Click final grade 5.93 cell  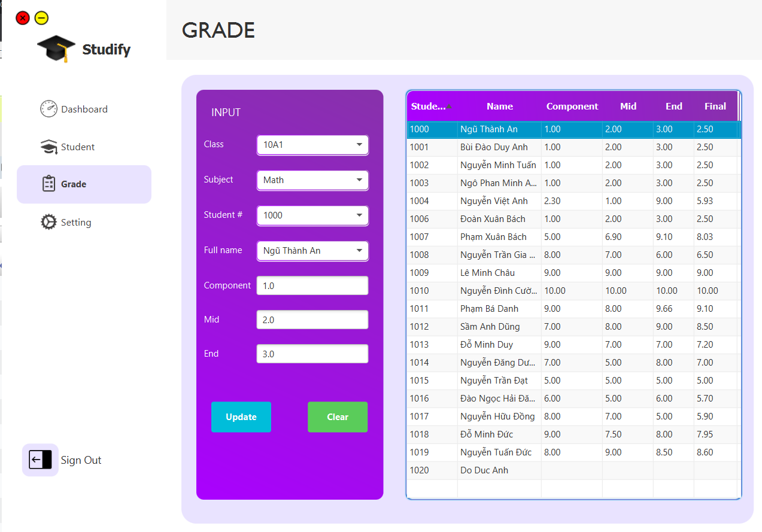click(x=715, y=201)
